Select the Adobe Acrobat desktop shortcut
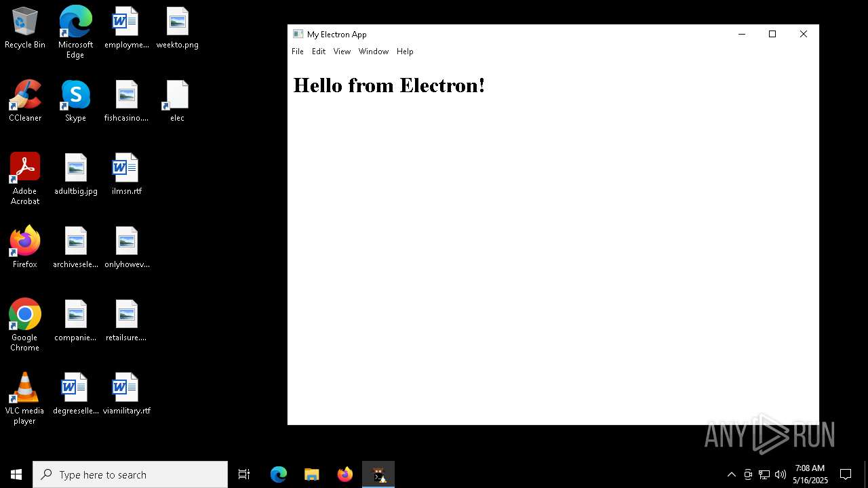This screenshot has height=488, width=868. click(25, 179)
